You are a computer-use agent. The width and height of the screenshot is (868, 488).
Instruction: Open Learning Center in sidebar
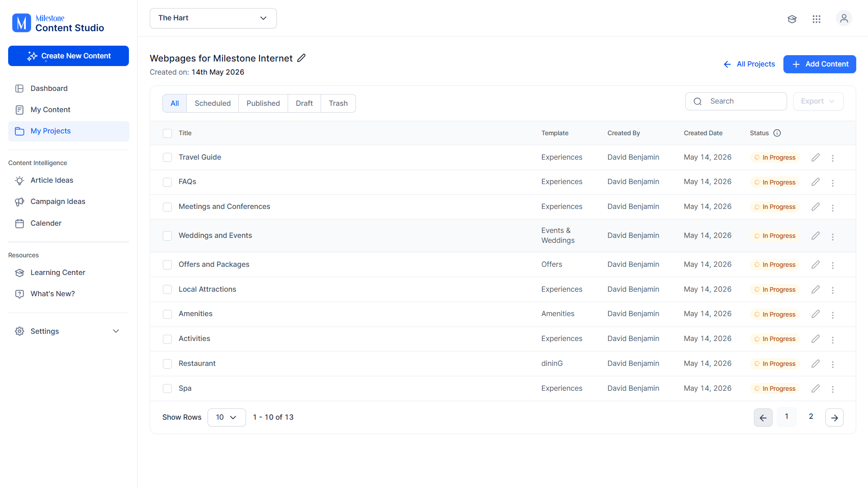[x=69, y=273]
